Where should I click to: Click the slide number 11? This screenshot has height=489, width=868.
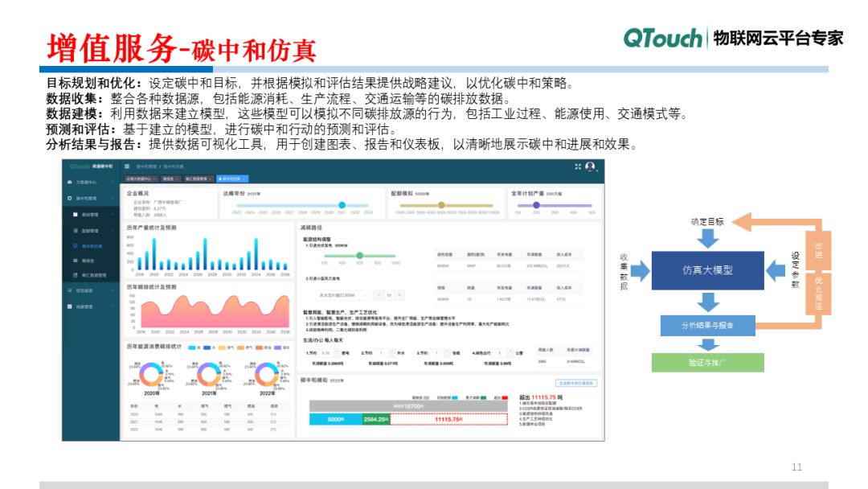pyautogui.click(x=796, y=466)
